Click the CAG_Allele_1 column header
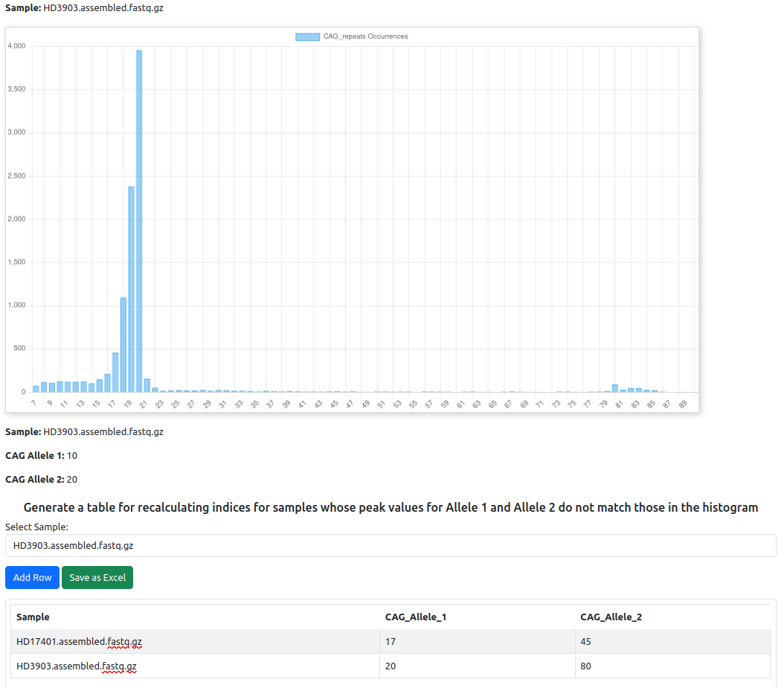Screen dimensions: 784x688 [x=415, y=617]
